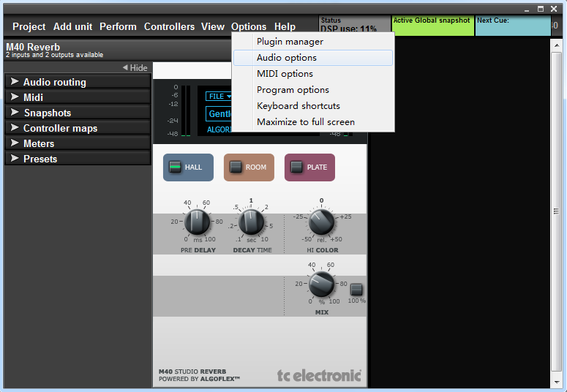
Task: Toggle the 100% mix lock button
Action: tap(356, 290)
